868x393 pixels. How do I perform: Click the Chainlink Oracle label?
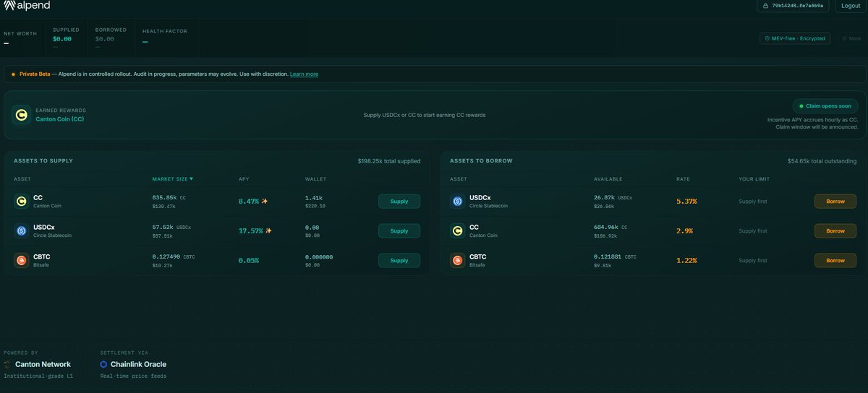138,364
